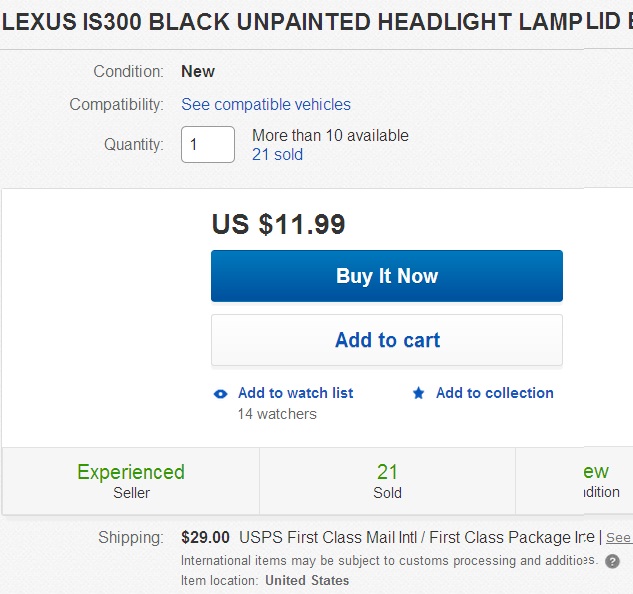The width and height of the screenshot is (633, 594).
Task: Open the See compatible vehicles link
Action: coord(266,104)
